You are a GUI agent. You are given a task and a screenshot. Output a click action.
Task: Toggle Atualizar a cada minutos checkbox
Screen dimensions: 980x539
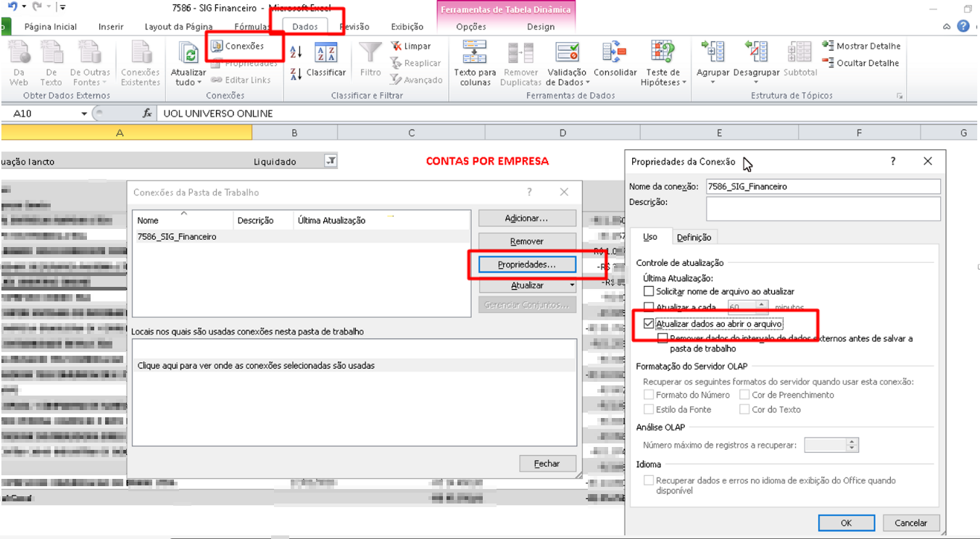649,308
